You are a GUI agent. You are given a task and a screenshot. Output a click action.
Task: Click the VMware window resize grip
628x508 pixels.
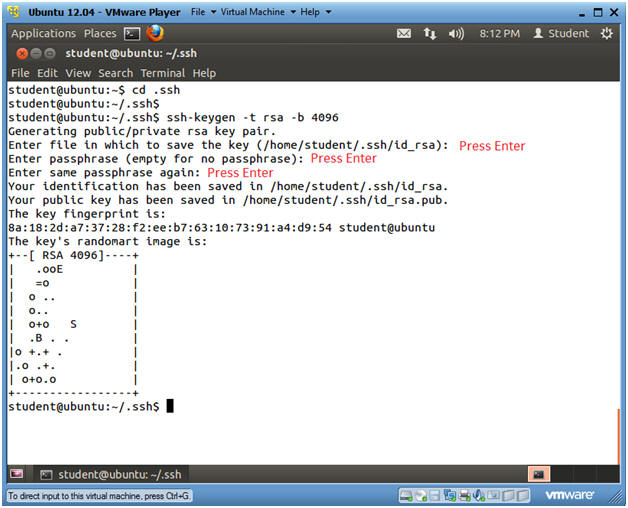[616, 496]
